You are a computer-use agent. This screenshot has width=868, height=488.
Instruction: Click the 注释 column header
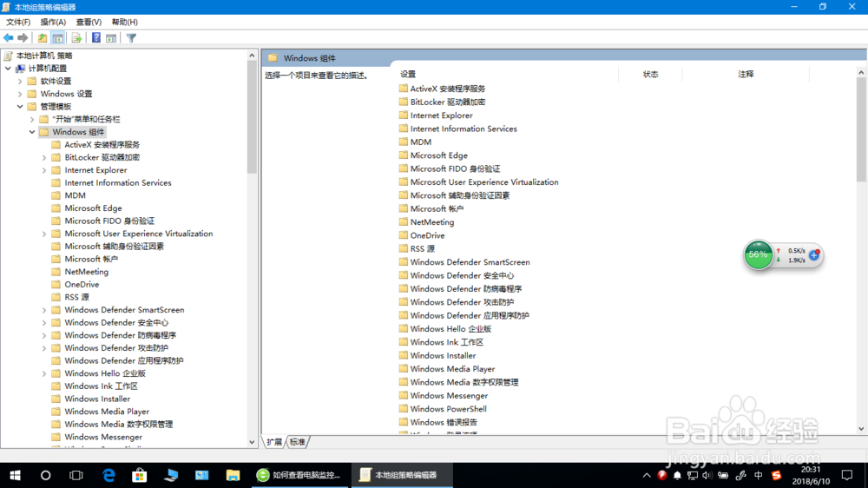click(746, 74)
